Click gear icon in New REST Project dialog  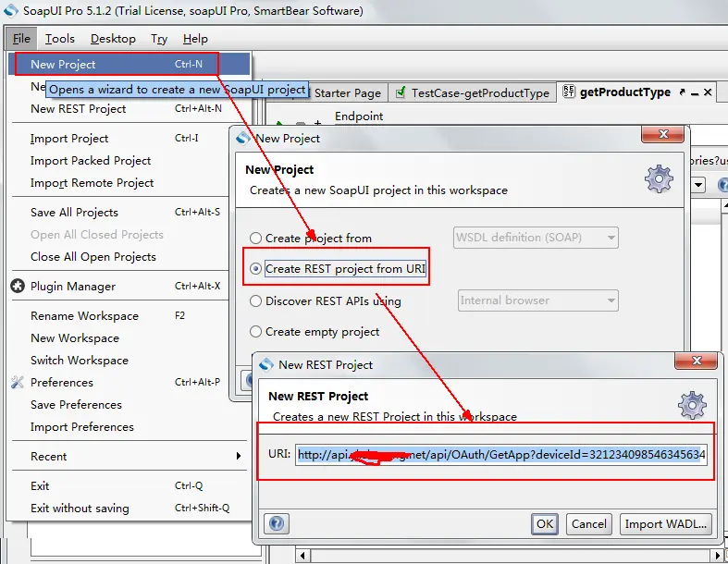pos(692,405)
